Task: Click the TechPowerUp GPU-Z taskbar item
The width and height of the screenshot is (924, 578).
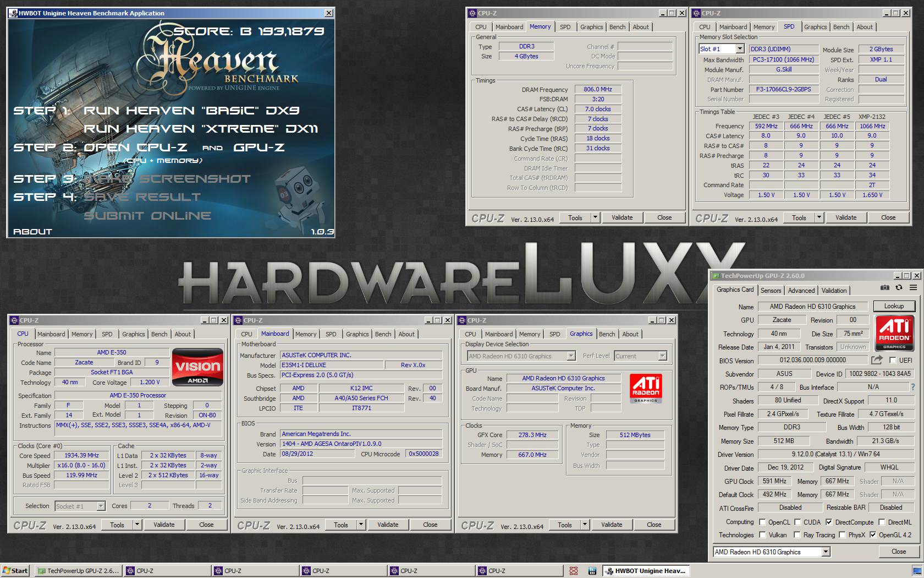Action: click(x=78, y=571)
